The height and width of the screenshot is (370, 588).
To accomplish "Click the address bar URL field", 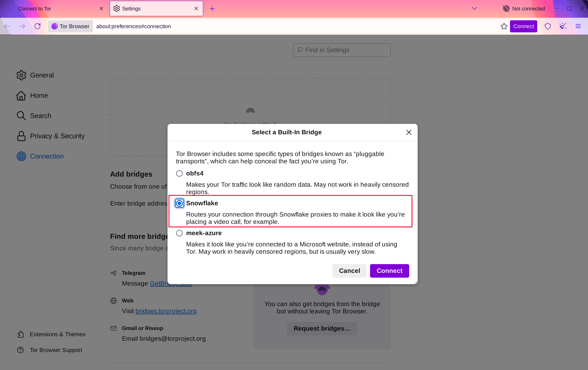I will [x=296, y=26].
